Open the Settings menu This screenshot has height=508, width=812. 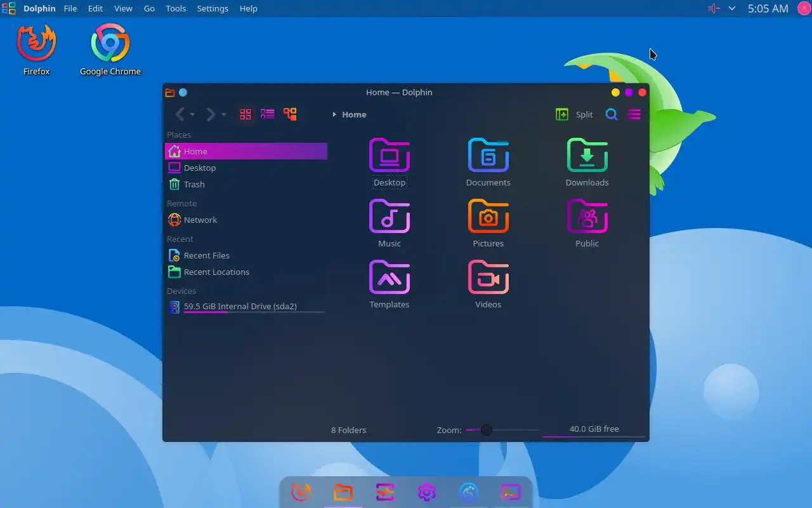(213, 8)
